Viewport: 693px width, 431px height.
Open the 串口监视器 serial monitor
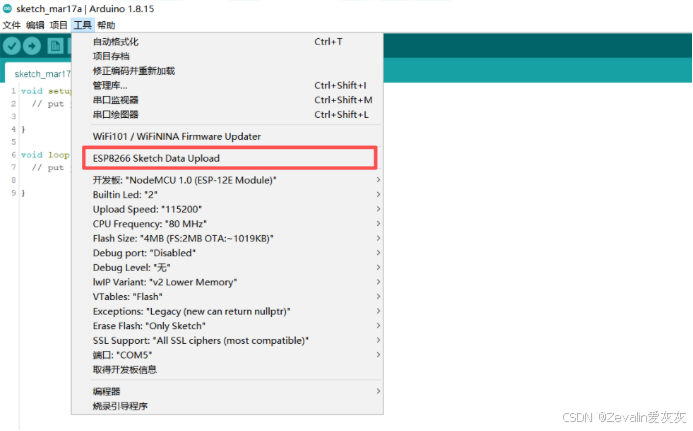click(227, 100)
